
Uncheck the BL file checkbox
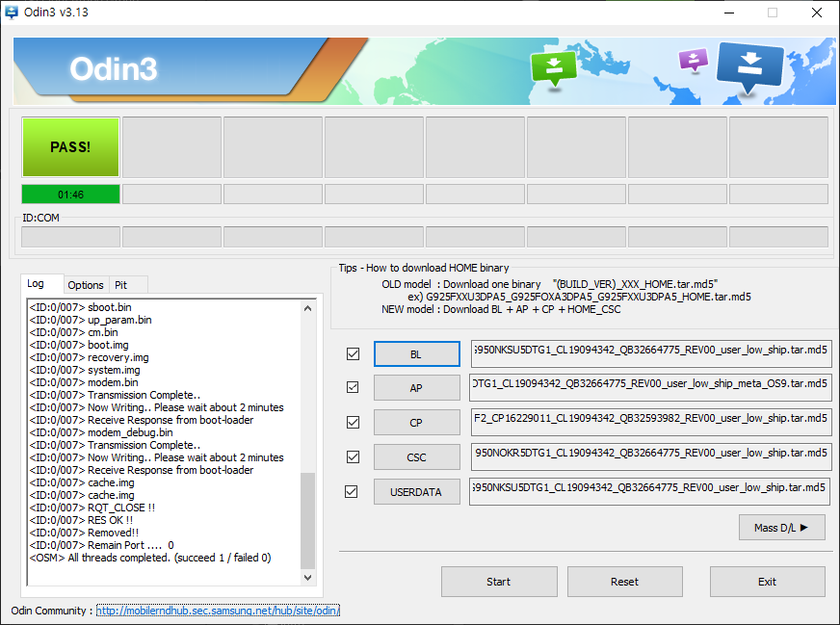point(353,354)
